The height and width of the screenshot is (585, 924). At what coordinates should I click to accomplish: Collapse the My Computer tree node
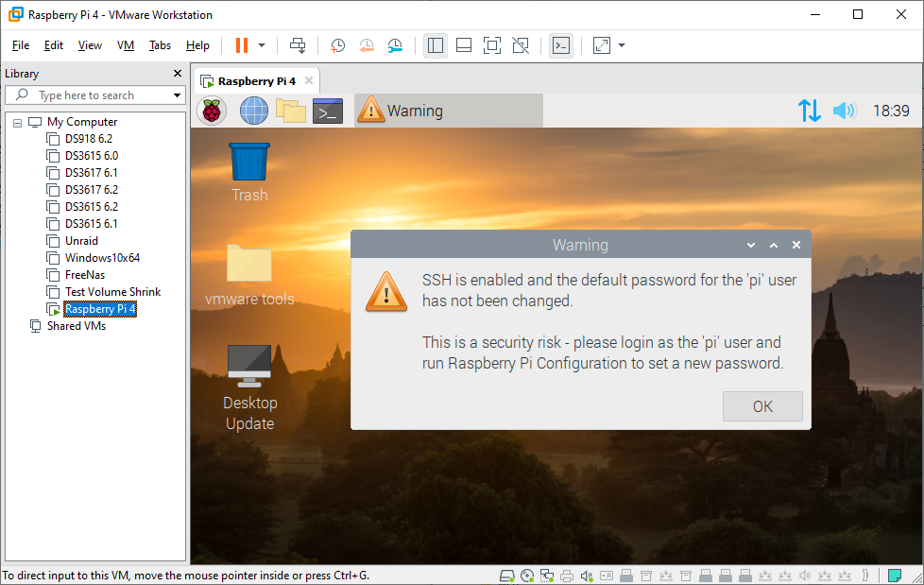tap(17, 123)
